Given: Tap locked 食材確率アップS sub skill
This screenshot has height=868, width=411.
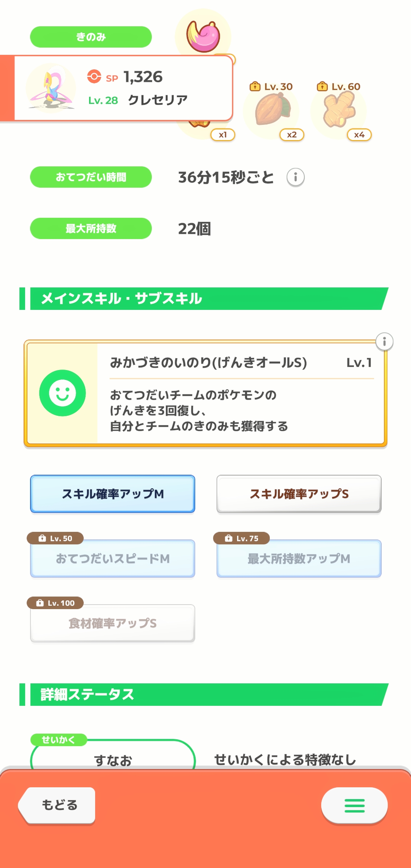Looking at the screenshot, I should pos(113,623).
